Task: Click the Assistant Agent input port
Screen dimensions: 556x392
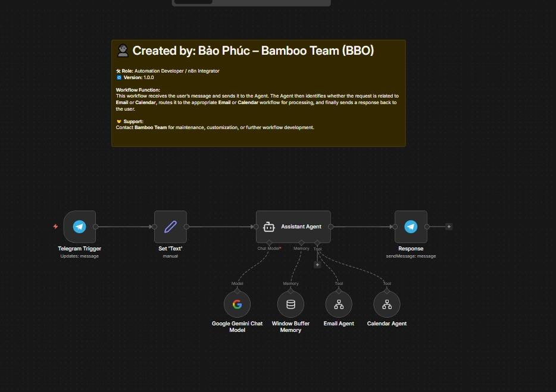Action: pyautogui.click(x=256, y=227)
